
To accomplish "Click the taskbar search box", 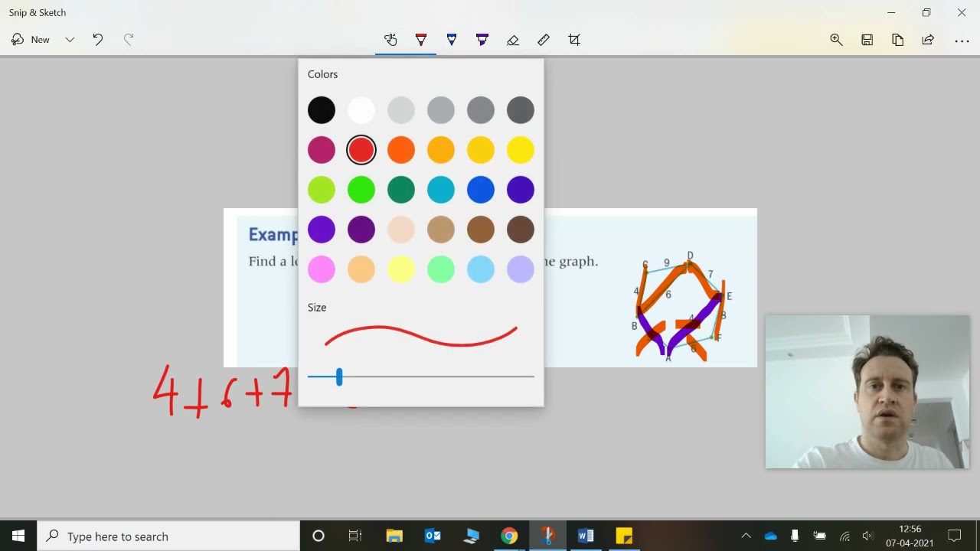I will [x=168, y=536].
